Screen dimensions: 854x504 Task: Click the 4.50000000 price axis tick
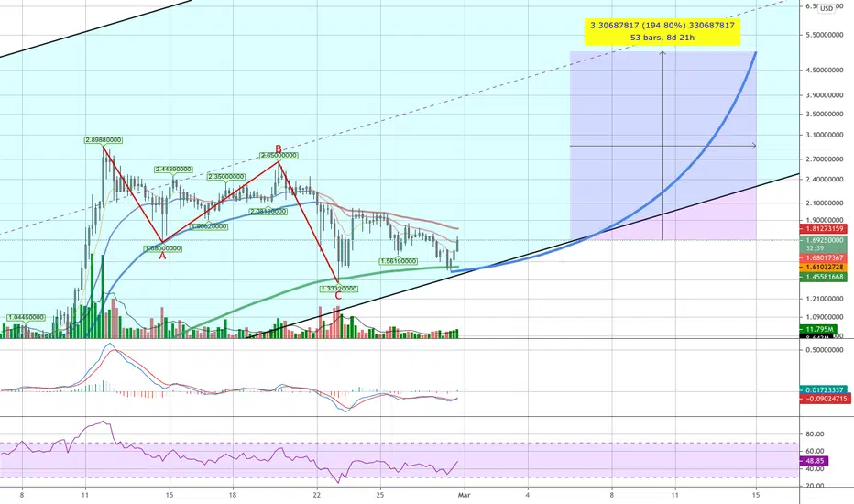click(825, 71)
